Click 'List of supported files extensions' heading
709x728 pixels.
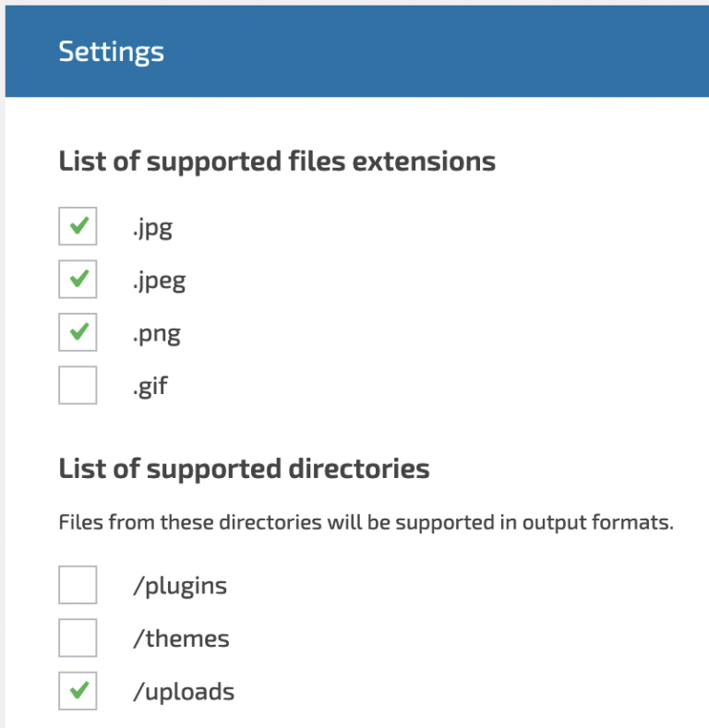point(277,161)
